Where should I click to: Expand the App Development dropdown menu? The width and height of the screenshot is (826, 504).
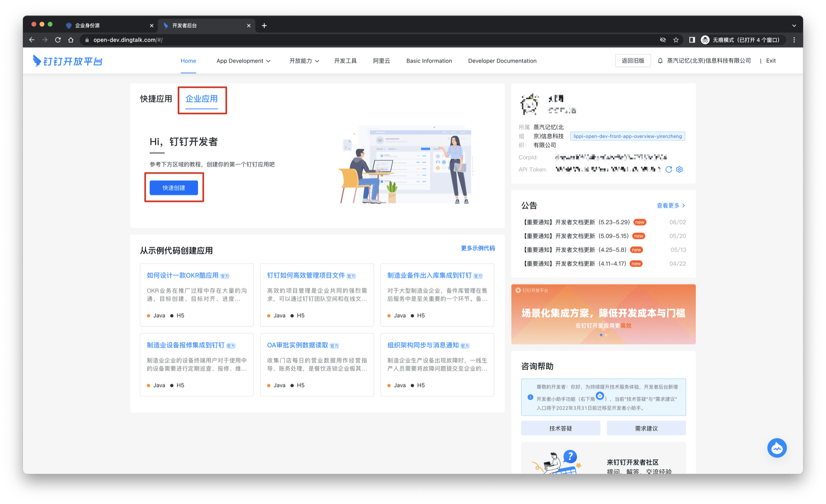point(243,61)
